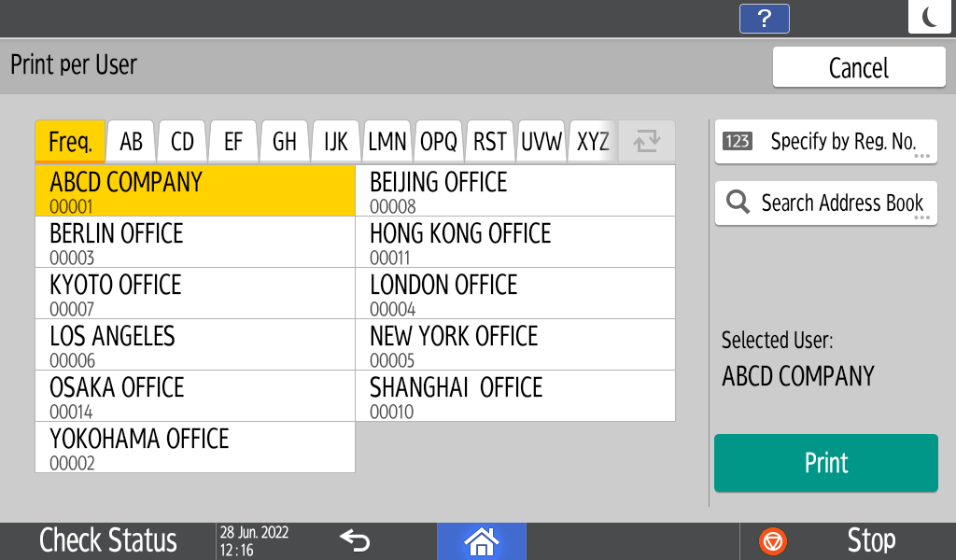Viewport: 956px width, 560px height.
Task: Go to the XYZ tab
Action: (593, 142)
